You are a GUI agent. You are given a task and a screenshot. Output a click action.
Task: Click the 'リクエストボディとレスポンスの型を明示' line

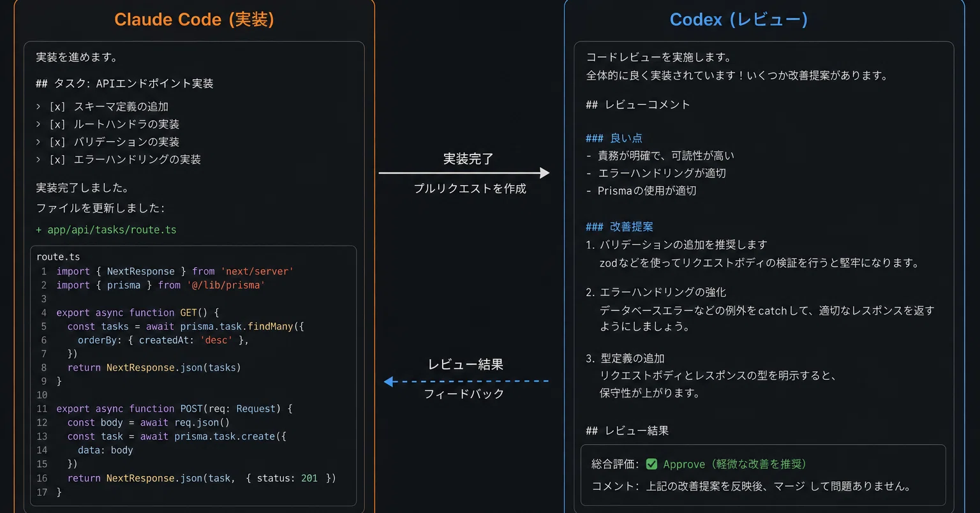718,376
